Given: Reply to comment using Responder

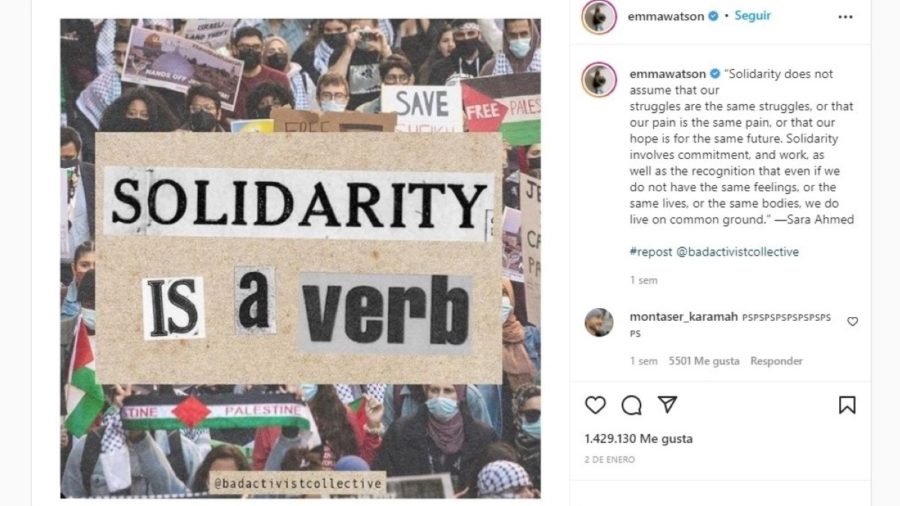Looking at the screenshot, I should click(776, 361).
